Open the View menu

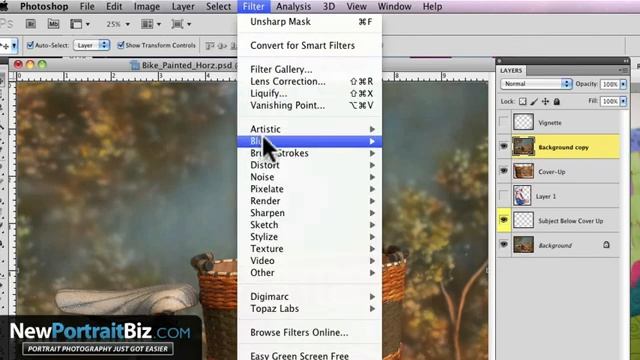click(356, 7)
